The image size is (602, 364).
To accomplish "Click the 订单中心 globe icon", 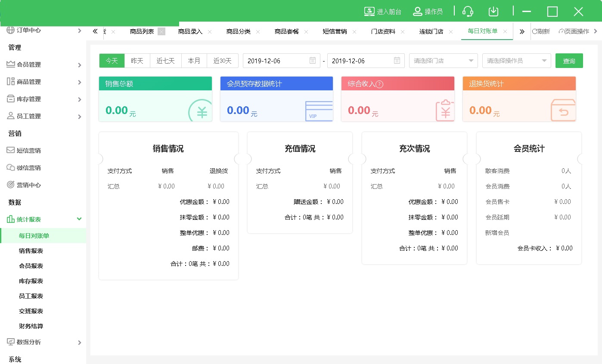I will pyautogui.click(x=11, y=30).
